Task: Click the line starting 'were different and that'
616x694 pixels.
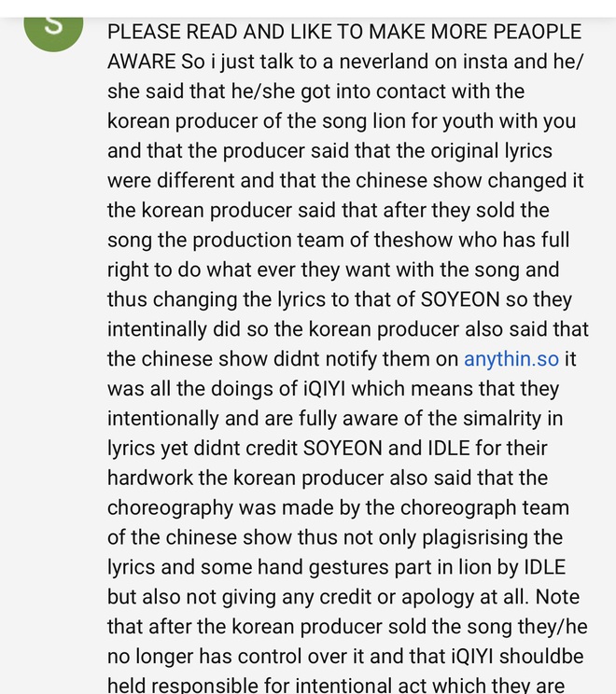Action: (x=345, y=181)
